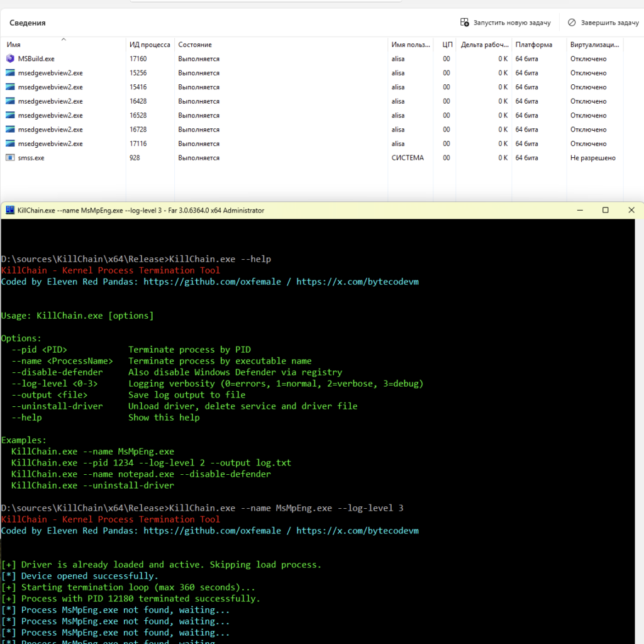
Task: Click the end task icon
Action: 572,23
